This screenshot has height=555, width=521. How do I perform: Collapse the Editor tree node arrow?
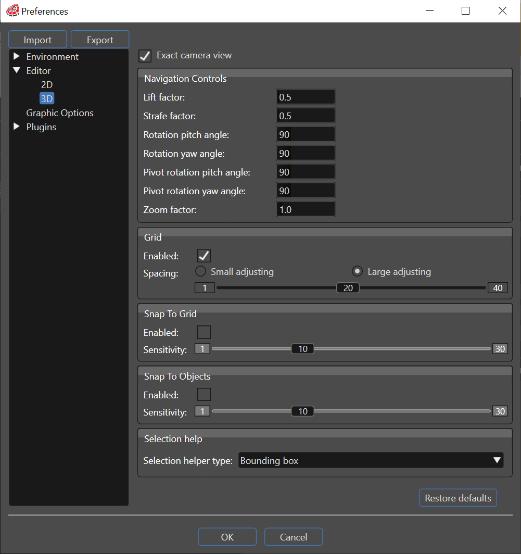tap(16, 70)
